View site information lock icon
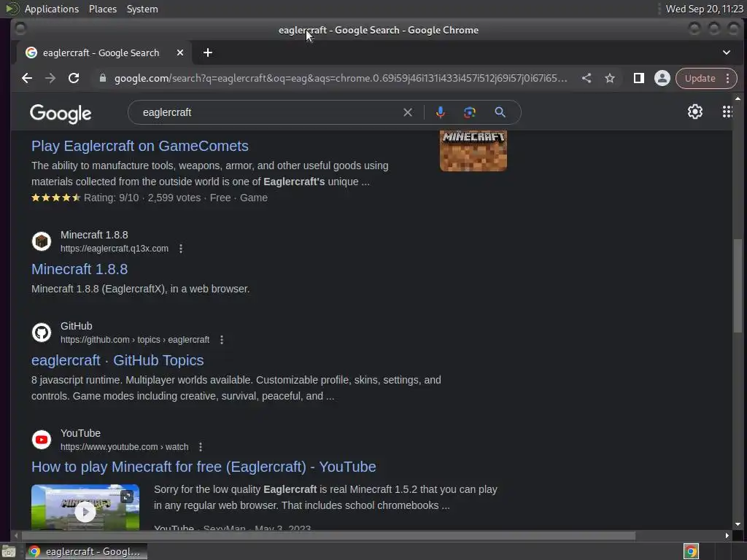Viewport: 747px width, 560px height. [102, 78]
